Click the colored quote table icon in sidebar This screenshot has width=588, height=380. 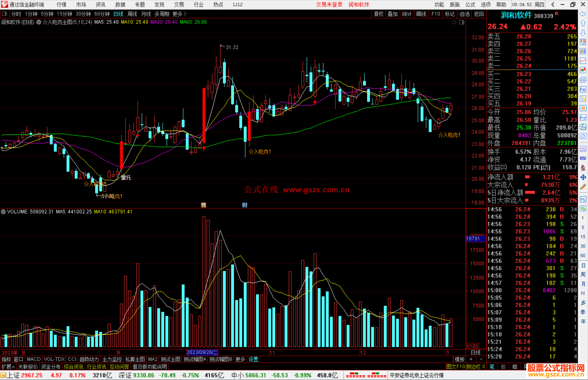tap(583, 51)
